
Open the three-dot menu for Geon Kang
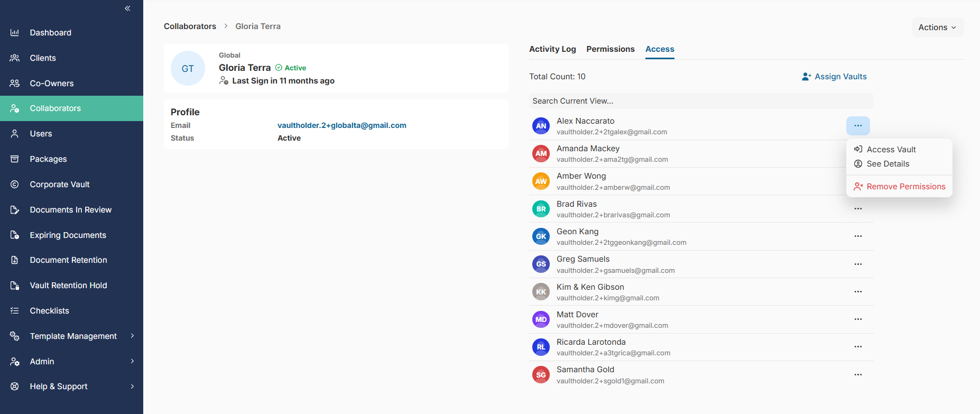coord(858,236)
